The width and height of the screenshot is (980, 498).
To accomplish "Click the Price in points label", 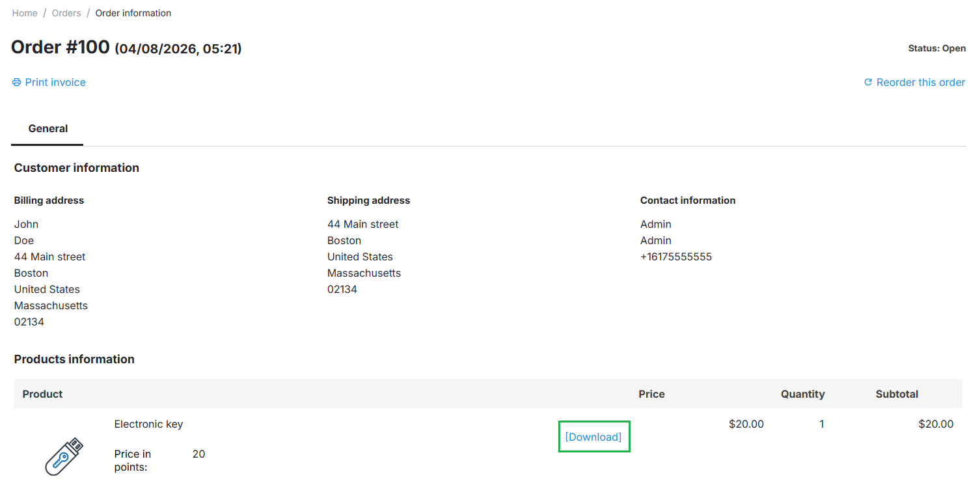I will coord(133,460).
